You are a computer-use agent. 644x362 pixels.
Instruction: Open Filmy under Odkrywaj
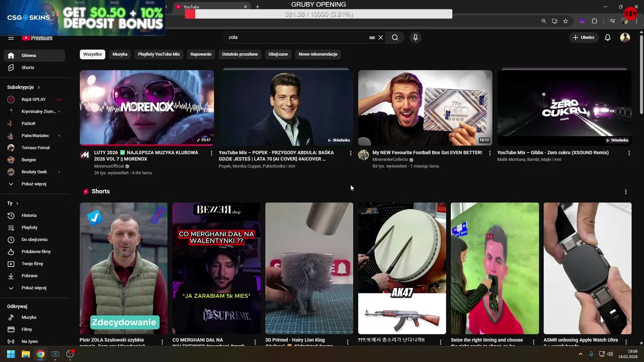pos(34,330)
